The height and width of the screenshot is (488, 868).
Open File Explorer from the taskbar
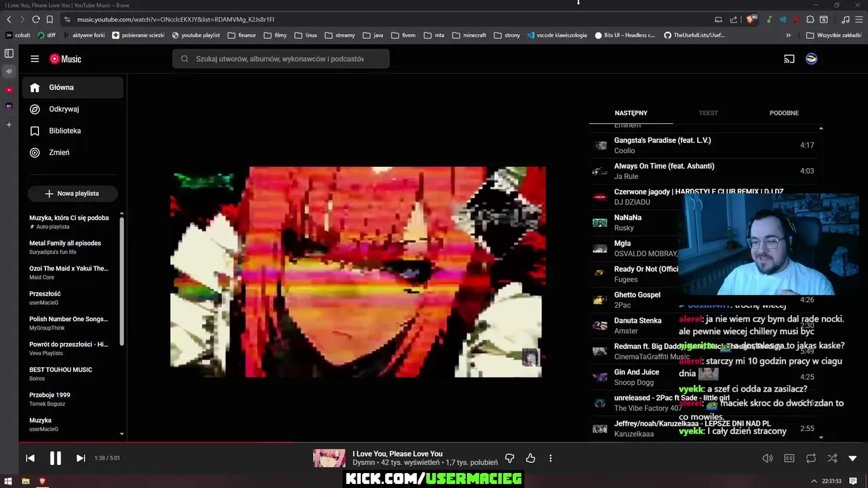[26, 481]
